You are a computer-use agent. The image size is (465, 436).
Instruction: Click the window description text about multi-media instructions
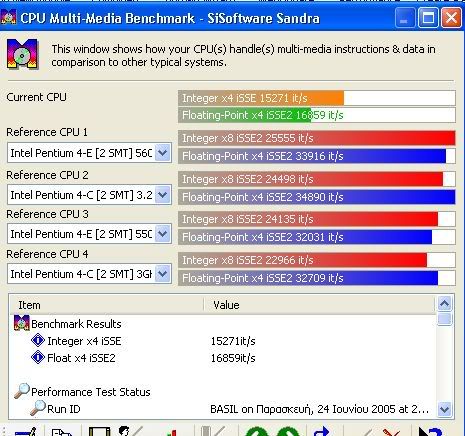[x=243, y=55]
